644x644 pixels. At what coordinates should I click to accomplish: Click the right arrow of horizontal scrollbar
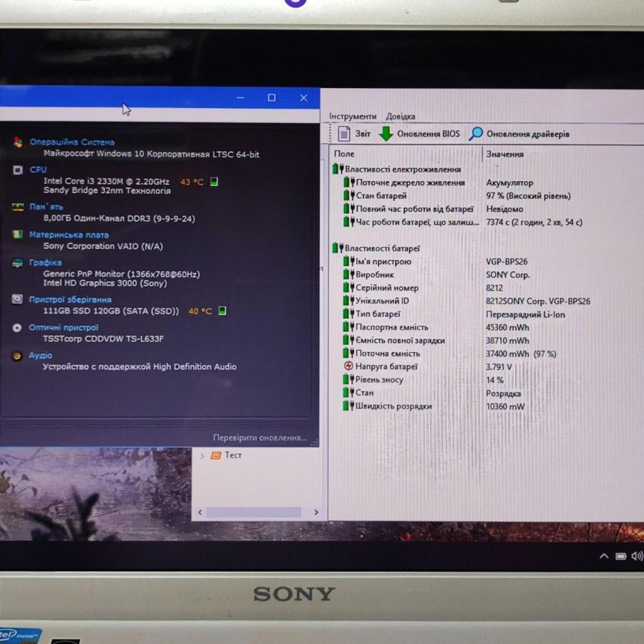click(x=316, y=512)
